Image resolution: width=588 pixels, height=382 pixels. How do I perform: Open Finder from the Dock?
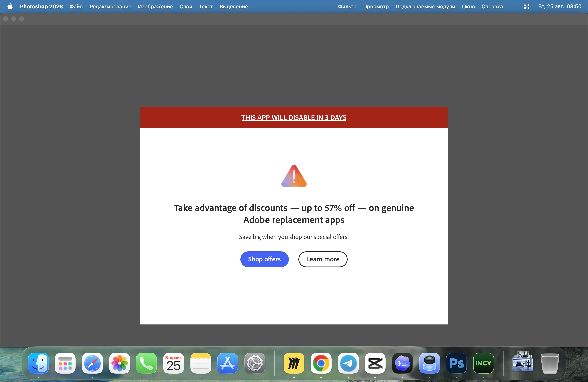[38, 363]
